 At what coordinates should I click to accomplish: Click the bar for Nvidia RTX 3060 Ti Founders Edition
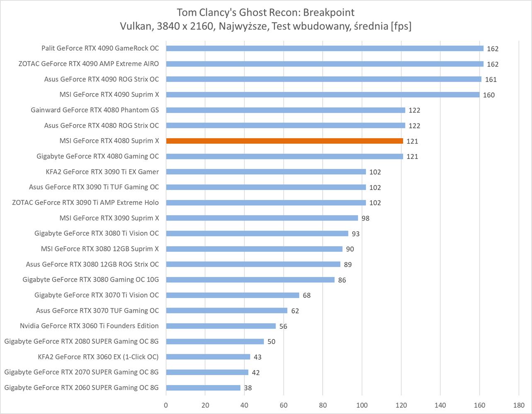(221, 326)
